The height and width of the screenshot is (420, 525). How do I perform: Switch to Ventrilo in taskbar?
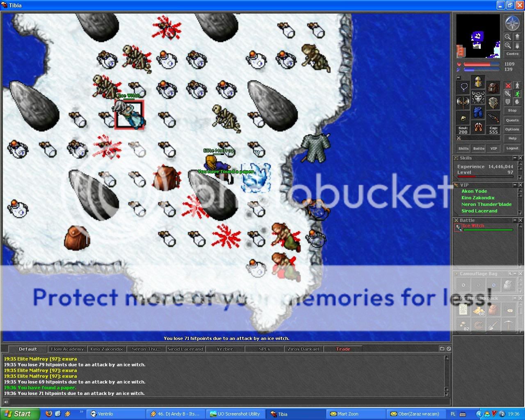116,414
